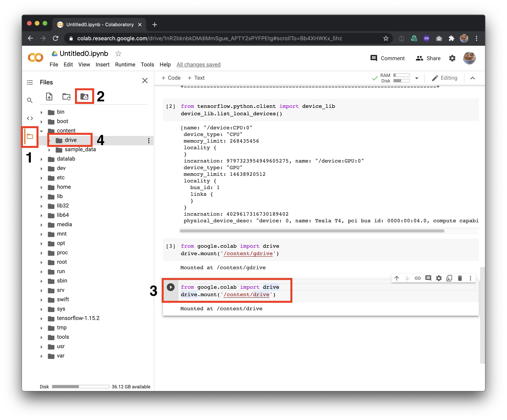
Task: Open the code snippets sidebar icon
Action: [30, 118]
